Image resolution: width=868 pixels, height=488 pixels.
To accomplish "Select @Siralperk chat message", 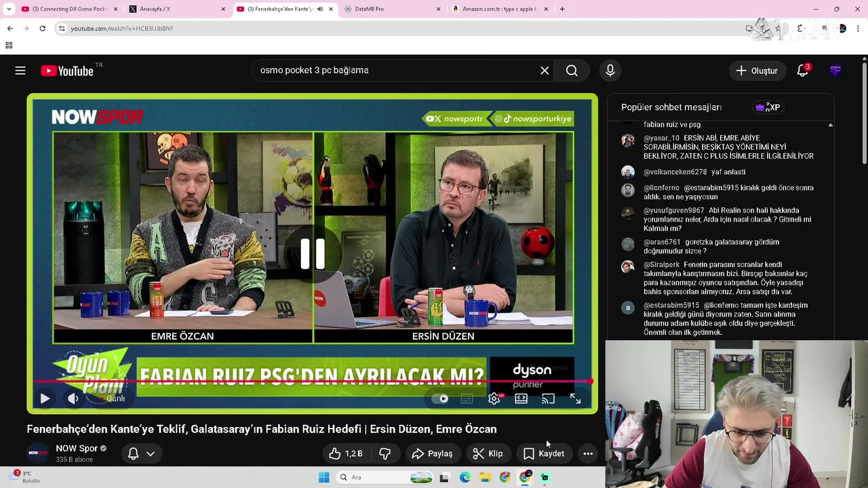I will pyautogui.click(x=722, y=278).
